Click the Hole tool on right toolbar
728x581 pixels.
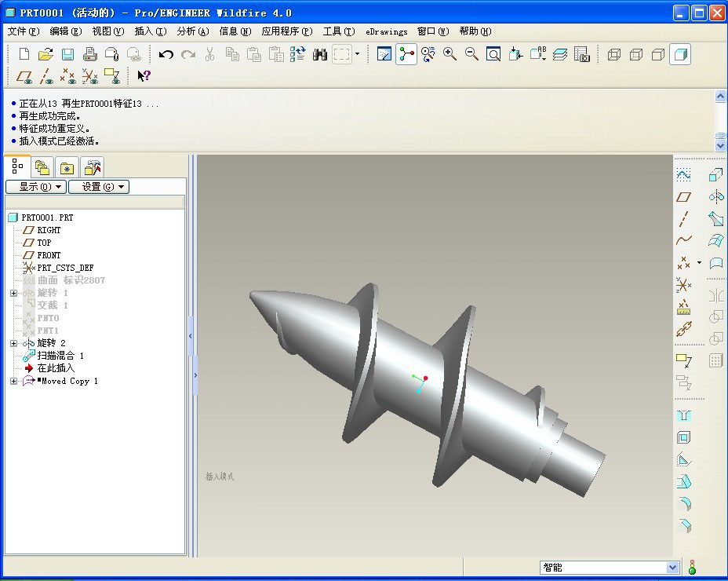pos(683,415)
